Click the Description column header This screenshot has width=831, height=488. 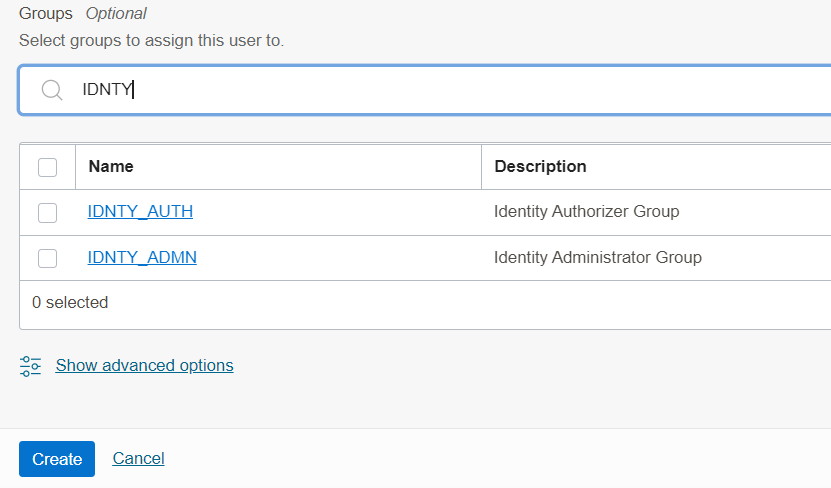[x=540, y=167]
